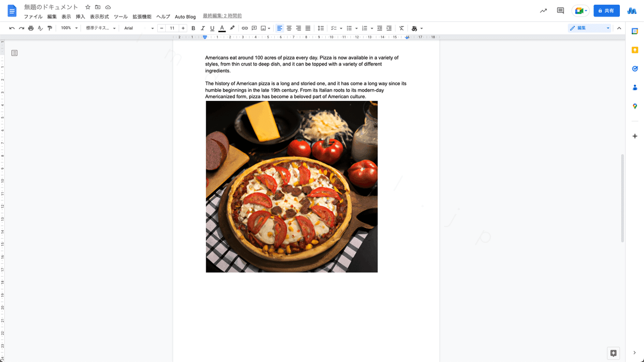Open Google Tasks side panel

pos(635,69)
